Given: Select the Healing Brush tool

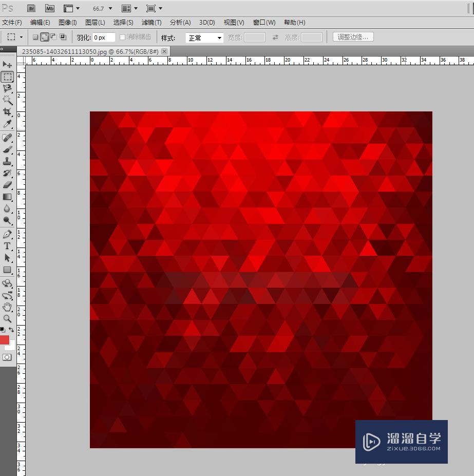Looking at the screenshot, I should pos(7,137).
